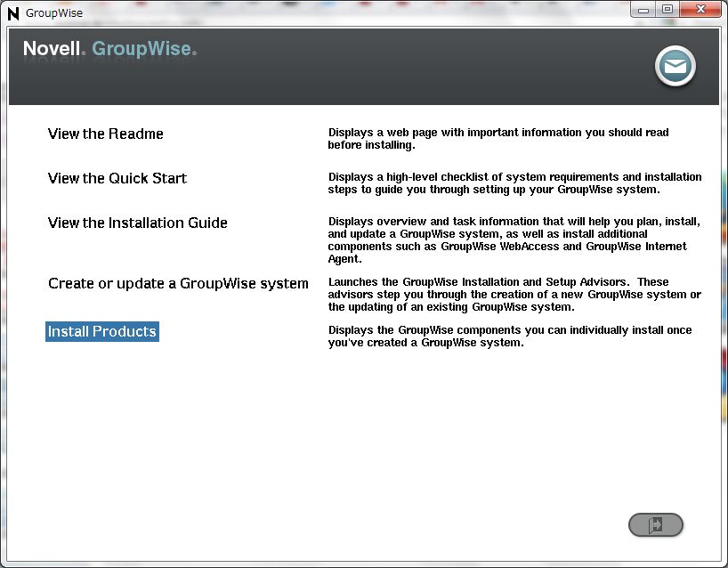Click 'Displays overview and task information' description
728x568 pixels.
pyautogui.click(x=514, y=240)
